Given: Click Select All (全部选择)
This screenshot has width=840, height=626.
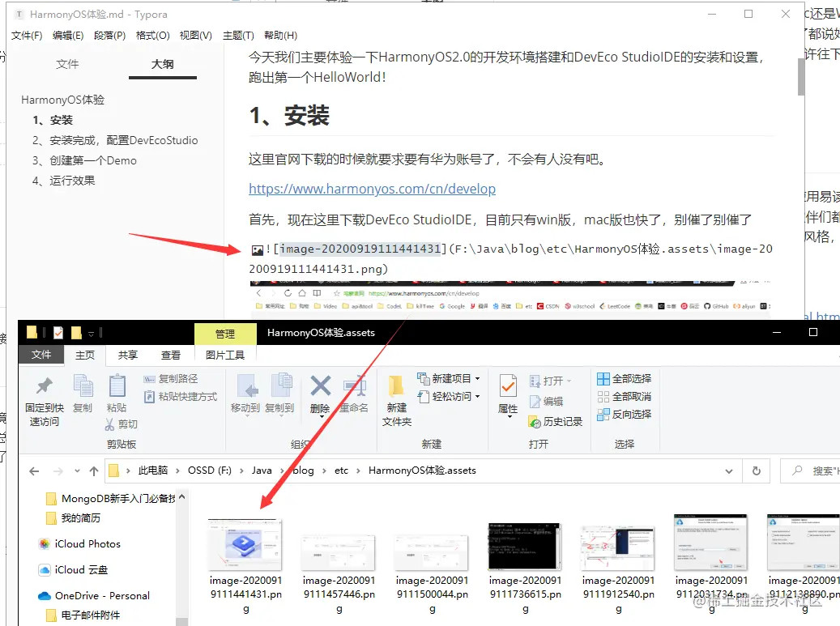Looking at the screenshot, I should pos(624,379).
